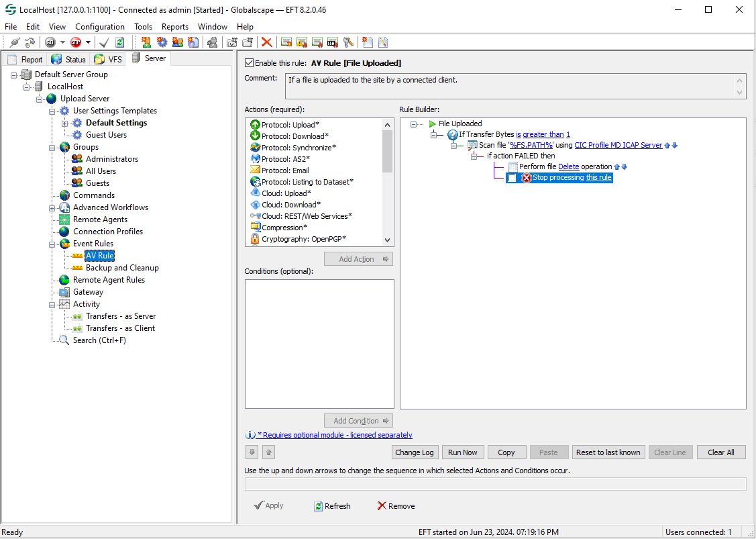Image resolution: width=756 pixels, height=539 pixels.
Task: Select the Administrators group node
Action: point(112,159)
